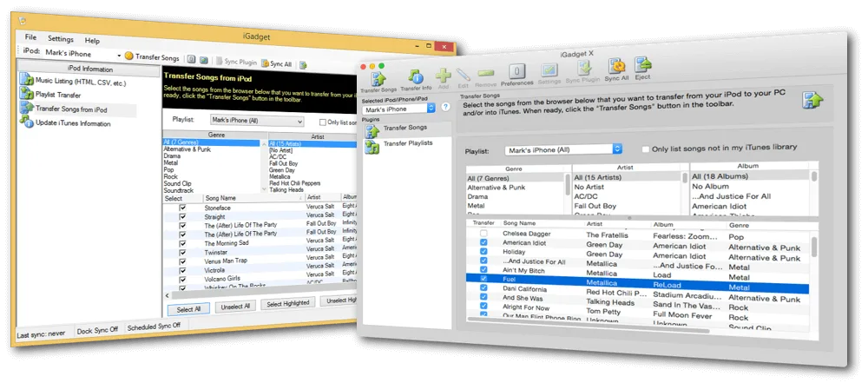Screen dimensions: 868x383
Task: Click Transfer Songs in Windows iGadget toolbar
Action: pyautogui.click(x=152, y=56)
